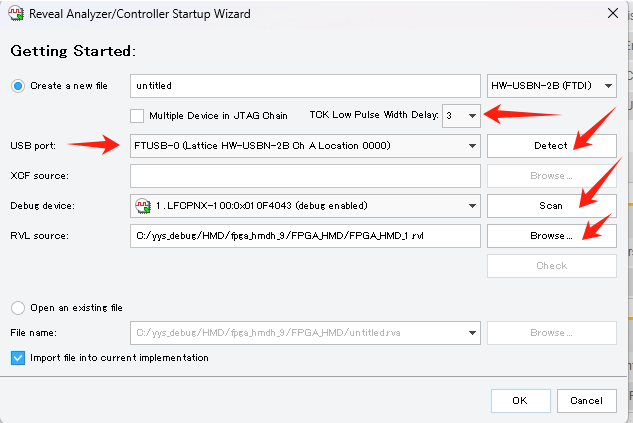Open the HW-USBN-2B (FTDI) cable type dropdown
Viewport: 633px width, 423px height.
(x=551, y=86)
